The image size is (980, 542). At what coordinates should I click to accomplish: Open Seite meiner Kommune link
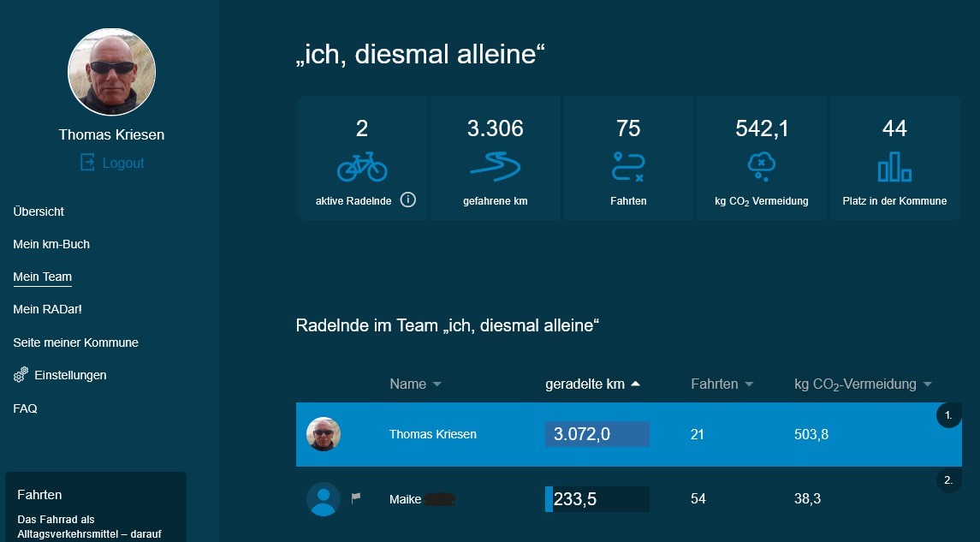[x=75, y=342]
